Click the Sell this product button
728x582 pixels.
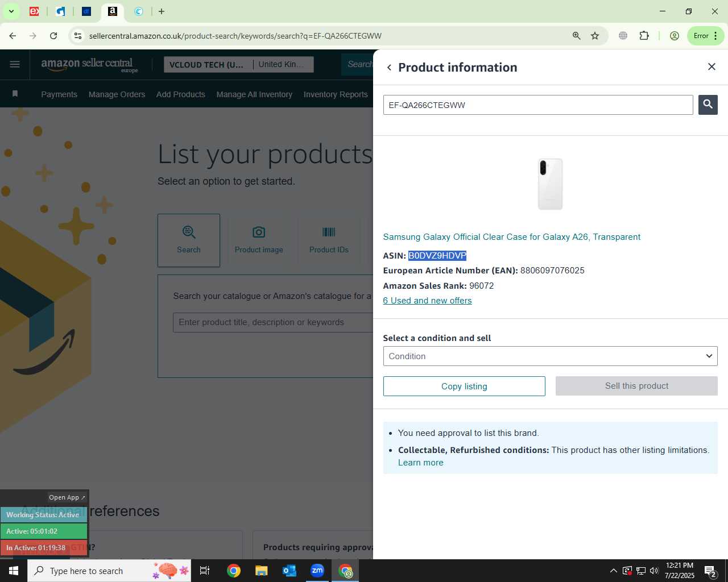pyautogui.click(x=636, y=386)
